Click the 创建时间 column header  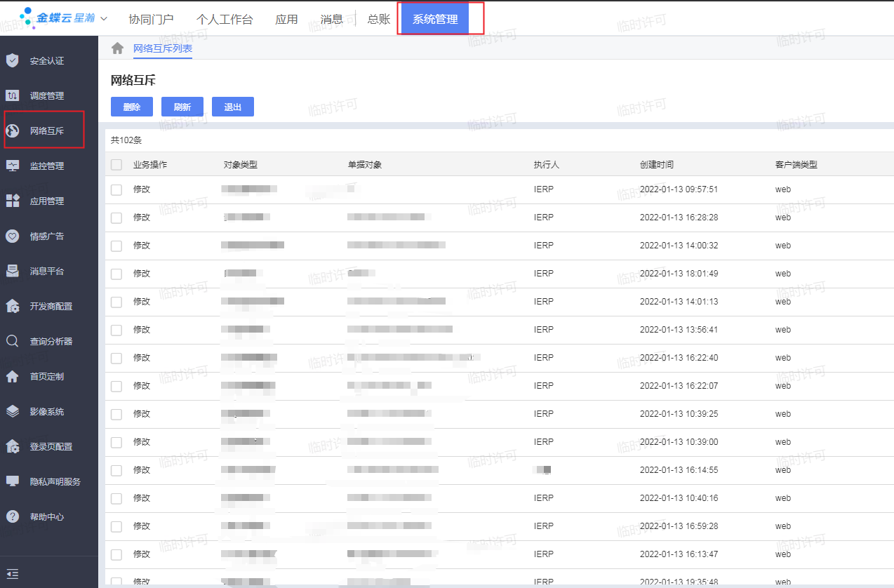click(x=656, y=165)
